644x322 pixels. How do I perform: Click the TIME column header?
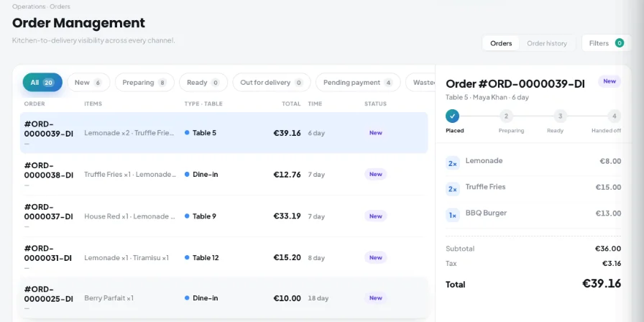(x=315, y=104)
